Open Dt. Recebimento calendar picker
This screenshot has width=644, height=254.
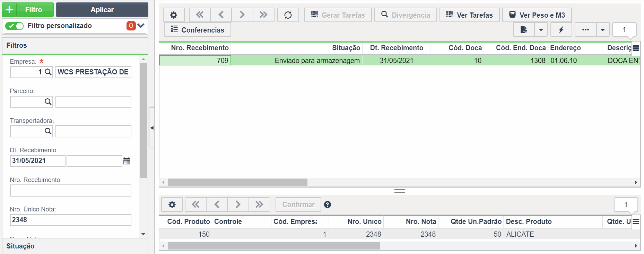click(x=127, y=161)
